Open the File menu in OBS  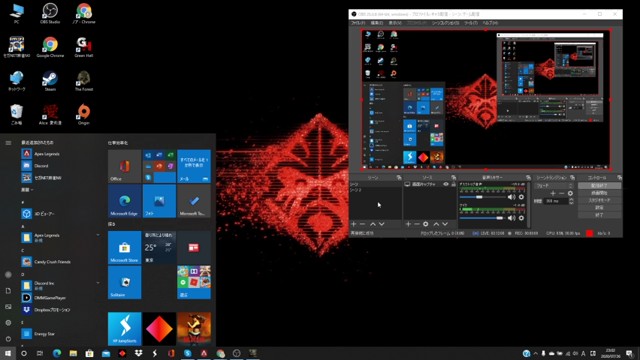click(x=358, y=23)
